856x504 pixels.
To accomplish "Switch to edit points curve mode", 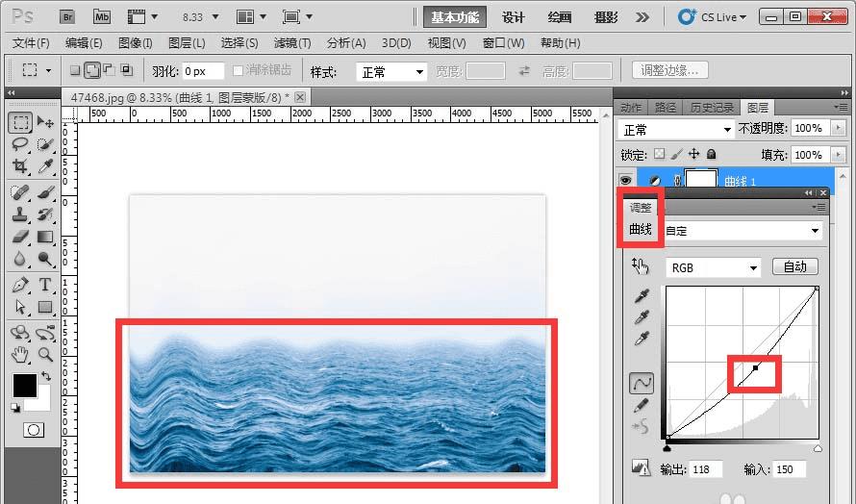I will 642,383.
